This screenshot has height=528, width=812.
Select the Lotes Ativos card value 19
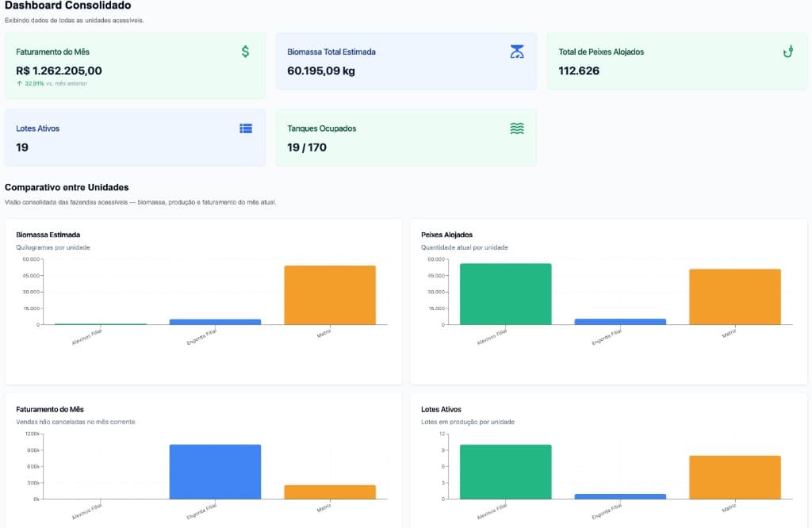tap(22, 147)
